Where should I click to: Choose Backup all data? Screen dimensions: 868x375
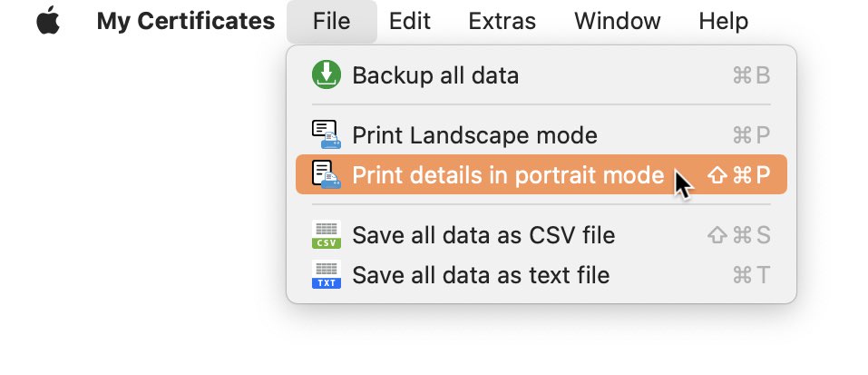(x=541, y=74)
